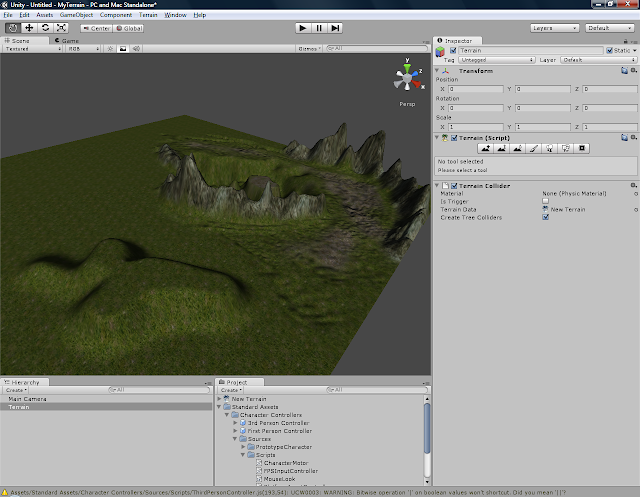Open the Static flags dropdown arrow

[x=635, y=51]
